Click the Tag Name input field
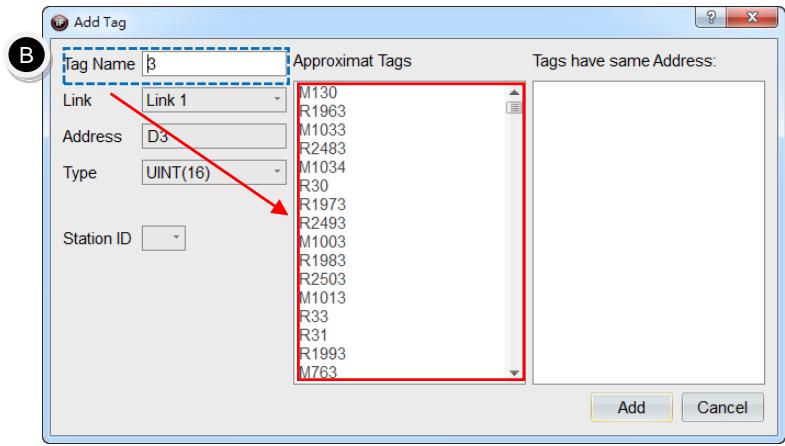Image resolution: width=785 pixels, height=446 pixels. (x=214, y=64)
